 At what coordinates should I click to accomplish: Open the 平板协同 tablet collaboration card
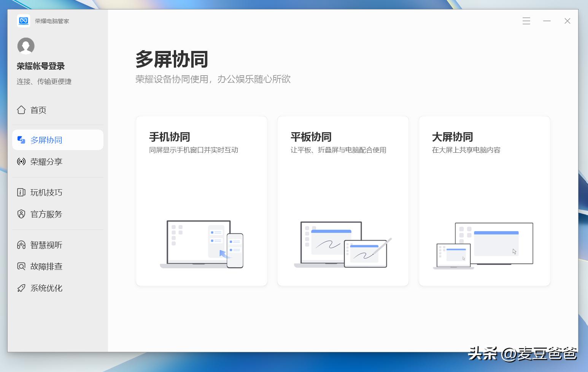click(x=343, y=201)
